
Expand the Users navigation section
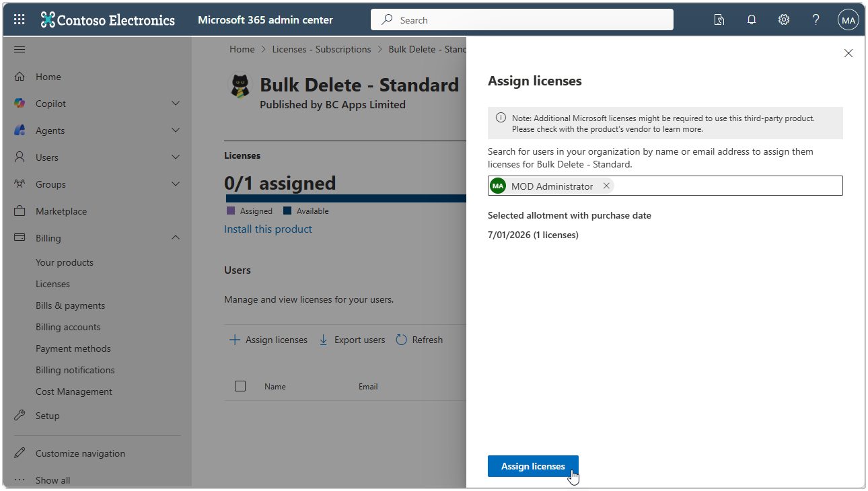pos(174,157)
